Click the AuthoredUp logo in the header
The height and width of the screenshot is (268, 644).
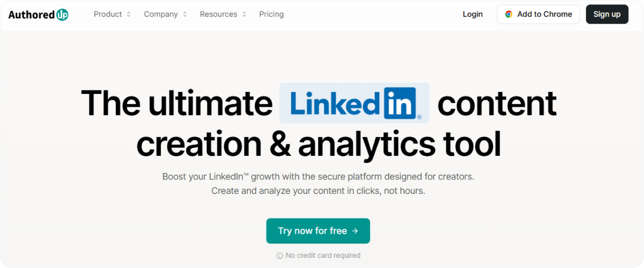[39, 15]
